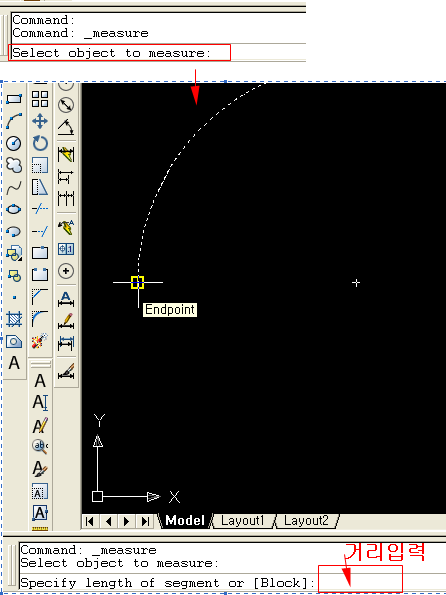
Task: Click previous layout tab arrow
Action: 109,521
